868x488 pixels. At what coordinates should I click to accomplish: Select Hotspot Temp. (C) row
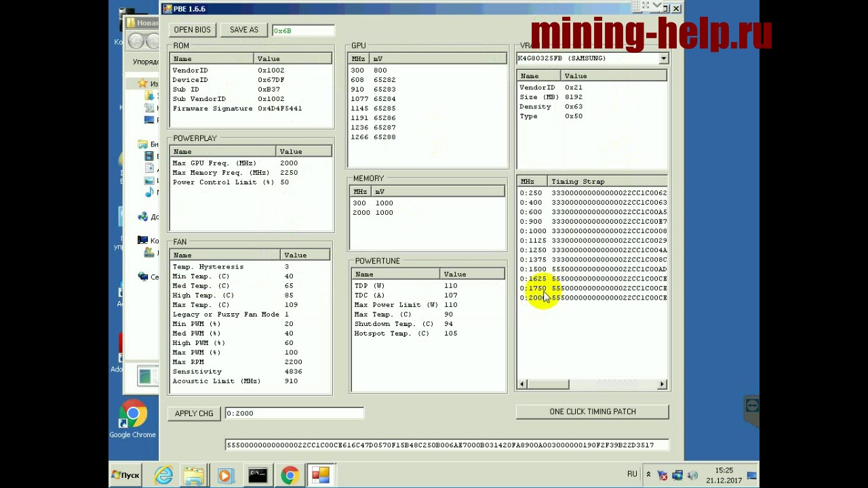(429, 333)
